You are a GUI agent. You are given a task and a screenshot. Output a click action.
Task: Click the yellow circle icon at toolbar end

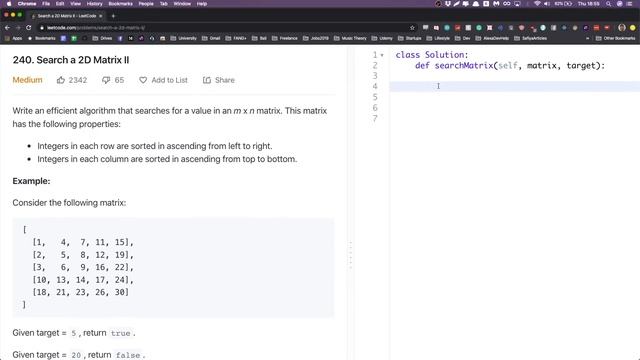[633, 28]
